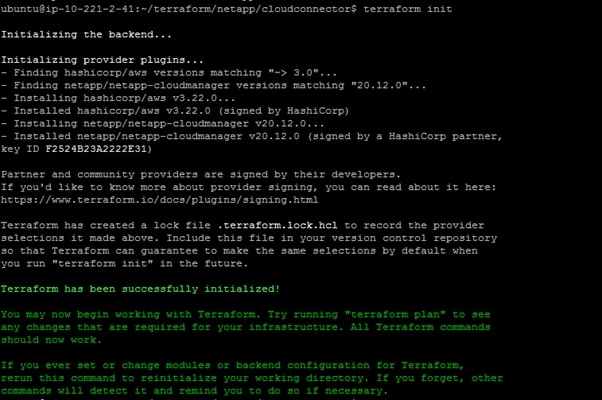Click "Terraform has been successfully initialized!" message

click(x=140, y=289)
